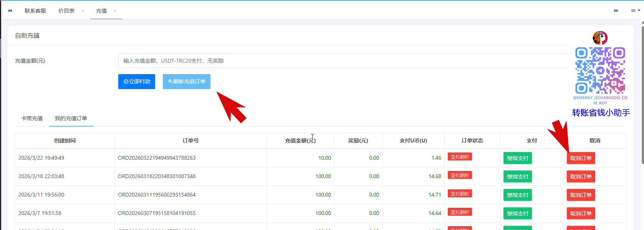
Task: Click the 支付 column header
Action: (x=532, y=141)
